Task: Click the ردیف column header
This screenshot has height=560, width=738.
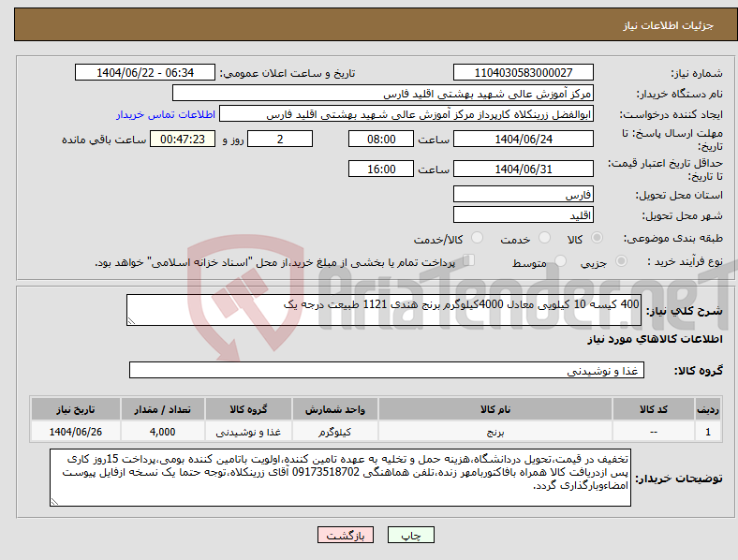Action: (x=708, y=409)
